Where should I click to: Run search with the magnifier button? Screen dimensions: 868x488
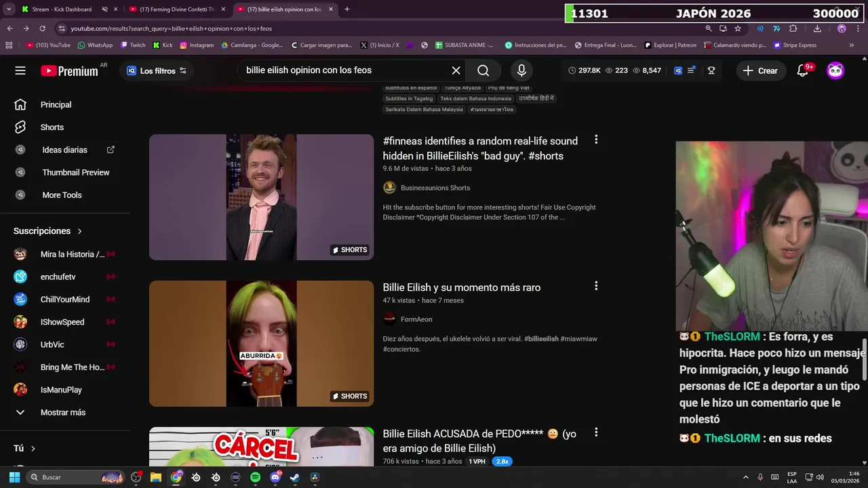pyautogui.click(x=483, y=70)
